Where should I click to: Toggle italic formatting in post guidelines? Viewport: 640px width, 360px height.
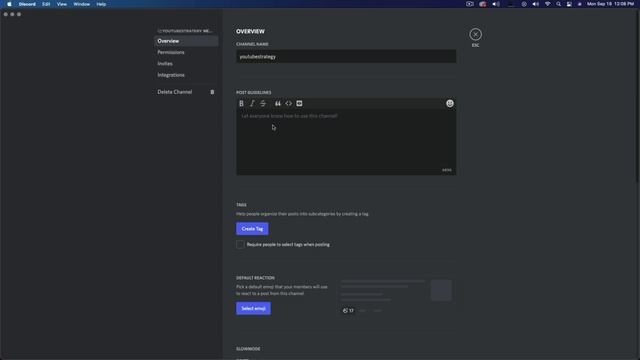252,104
